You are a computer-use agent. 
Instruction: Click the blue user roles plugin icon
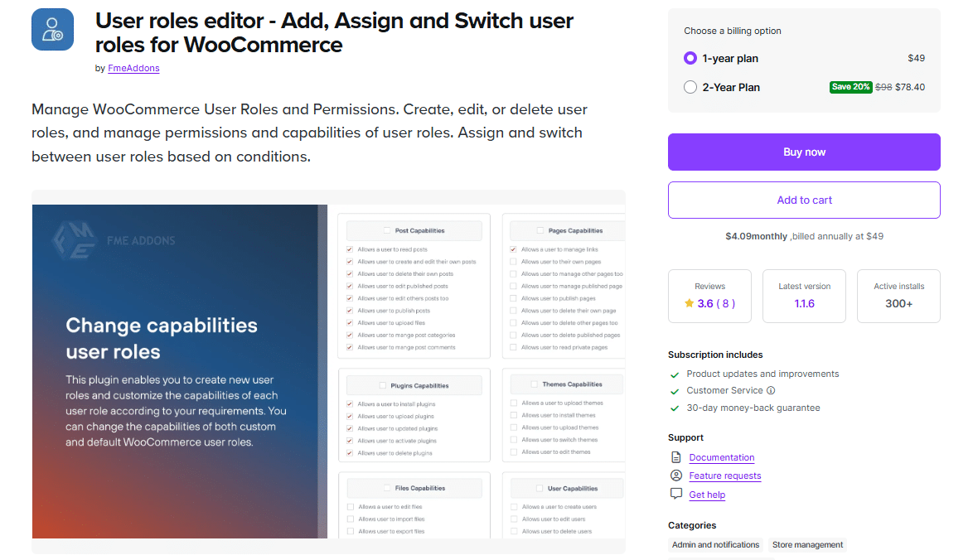(53, 30)
